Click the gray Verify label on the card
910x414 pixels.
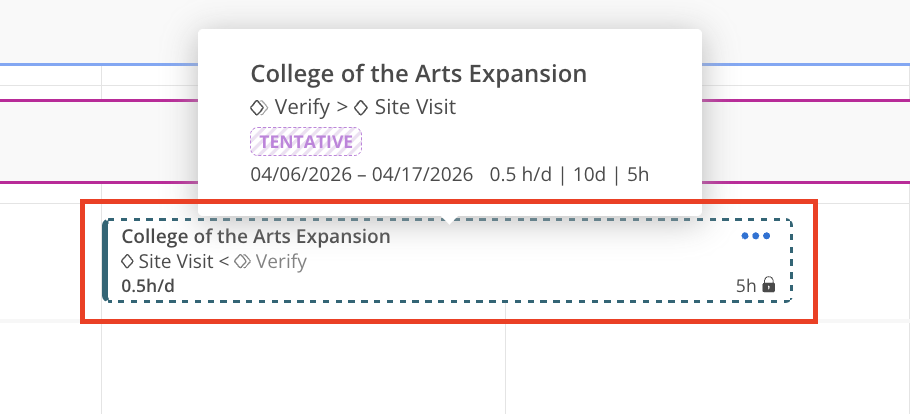point(281,262)
